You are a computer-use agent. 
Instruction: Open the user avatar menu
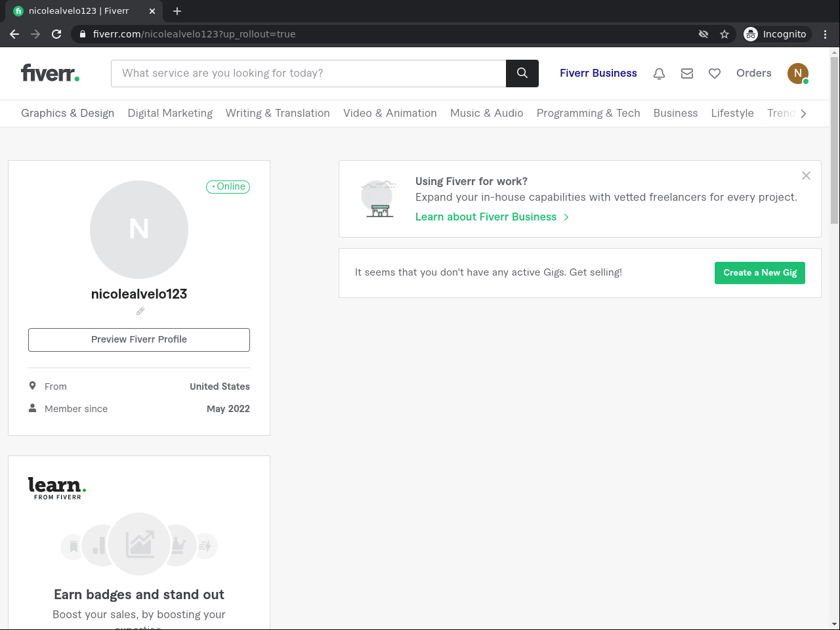798,73
